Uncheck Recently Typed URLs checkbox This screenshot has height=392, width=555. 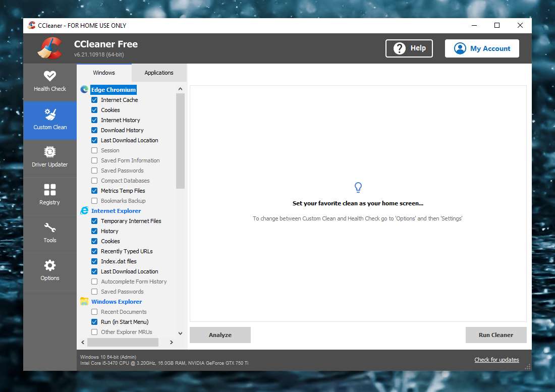click(x=94, y=251)
